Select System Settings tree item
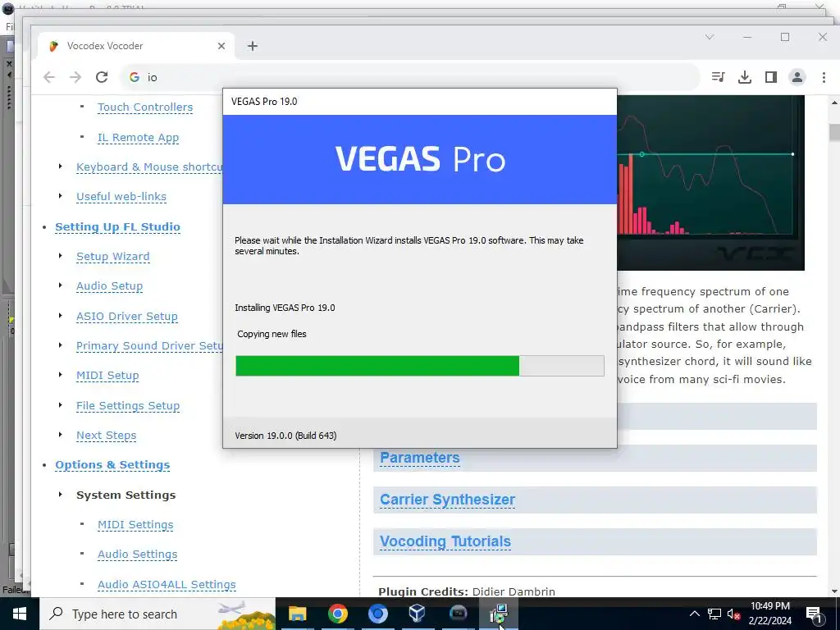 [126, 495]
